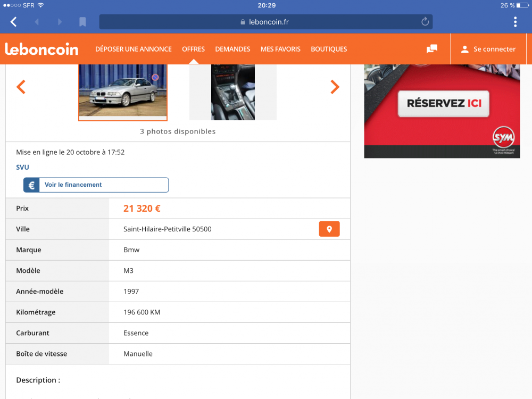Click the Bmw brand value

pyautogui.click(x=131, y=250)
